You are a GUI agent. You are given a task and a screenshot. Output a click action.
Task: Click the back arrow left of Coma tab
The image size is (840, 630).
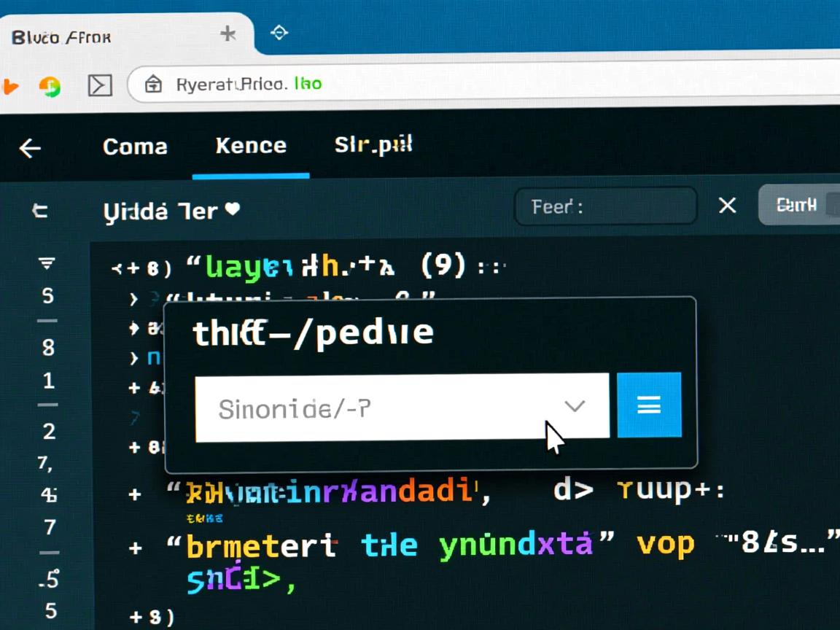pos(30,149)
